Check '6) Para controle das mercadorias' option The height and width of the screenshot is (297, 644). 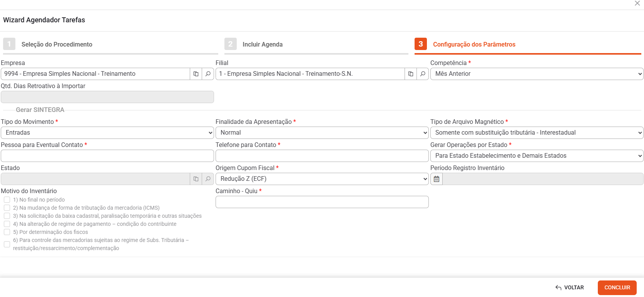click(x=7, y=244)
